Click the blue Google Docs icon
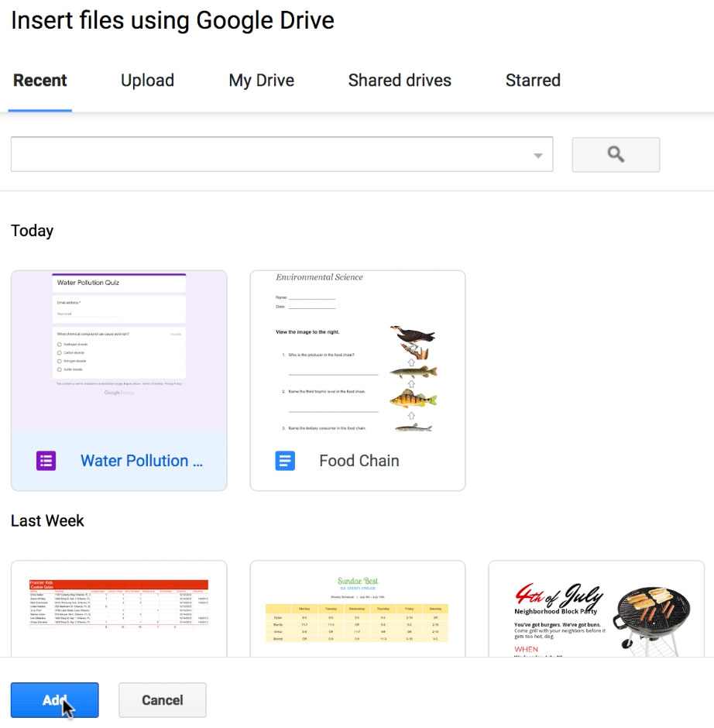 click(x=285, y=461)
